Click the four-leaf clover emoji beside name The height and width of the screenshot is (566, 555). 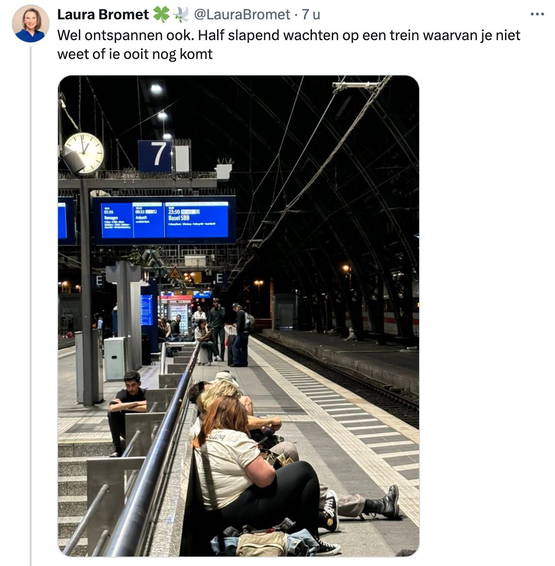[161, 15]
